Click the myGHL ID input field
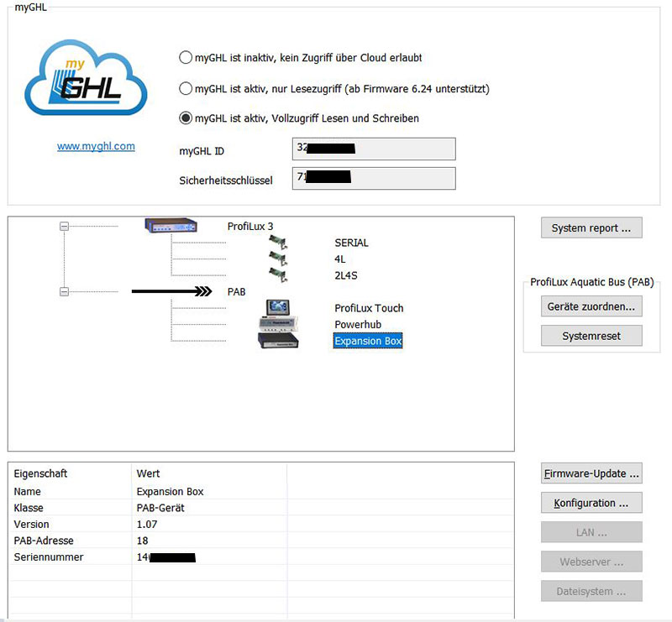672x622 pixels. pyautogui.click(x=374, y=149)
